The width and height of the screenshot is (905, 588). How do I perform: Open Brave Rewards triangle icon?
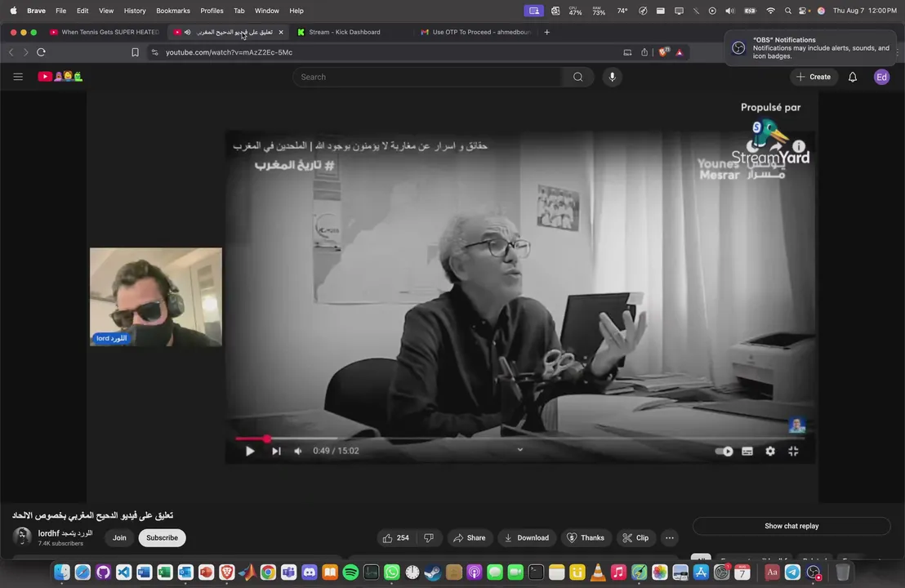click(680, 52)
